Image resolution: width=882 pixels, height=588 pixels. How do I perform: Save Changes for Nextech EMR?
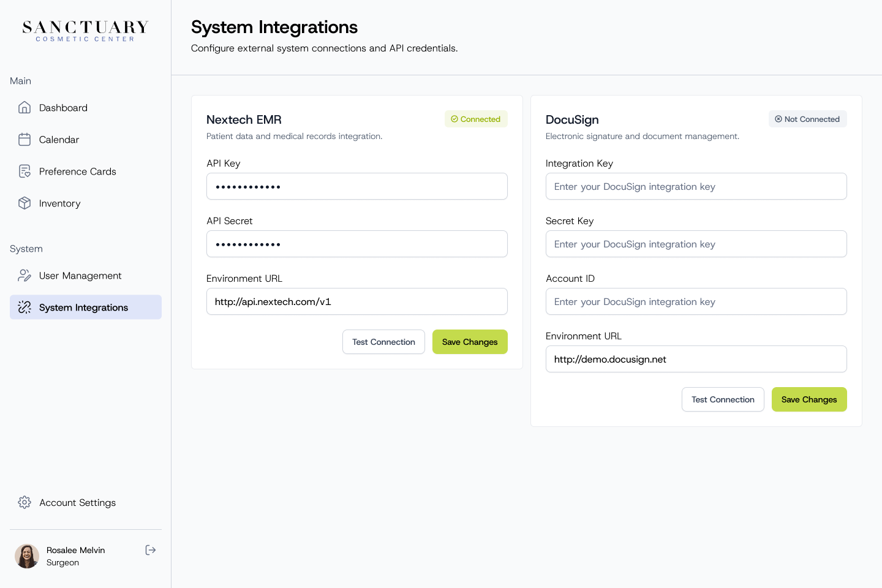pyautogui.click(x=470, y=342)
